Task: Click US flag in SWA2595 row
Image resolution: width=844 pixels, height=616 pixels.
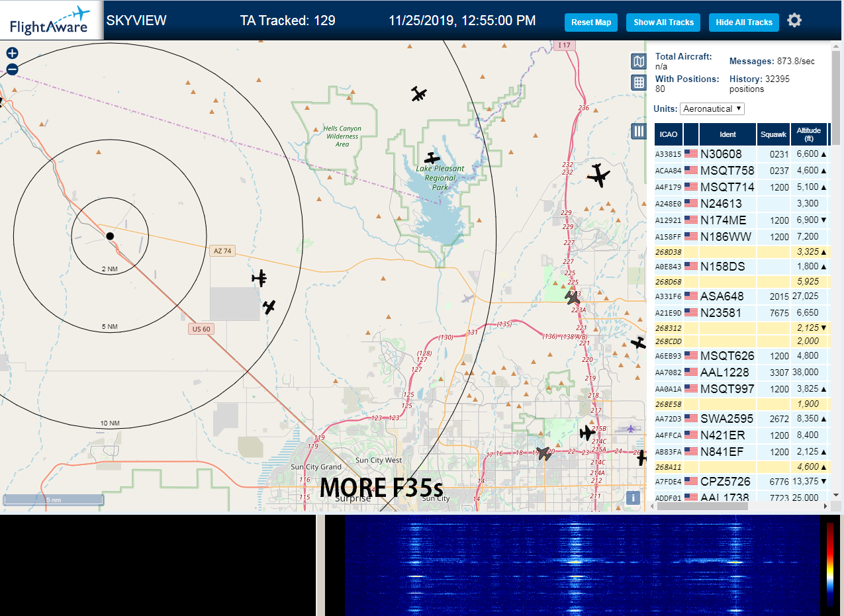Action: click(691, 418)
